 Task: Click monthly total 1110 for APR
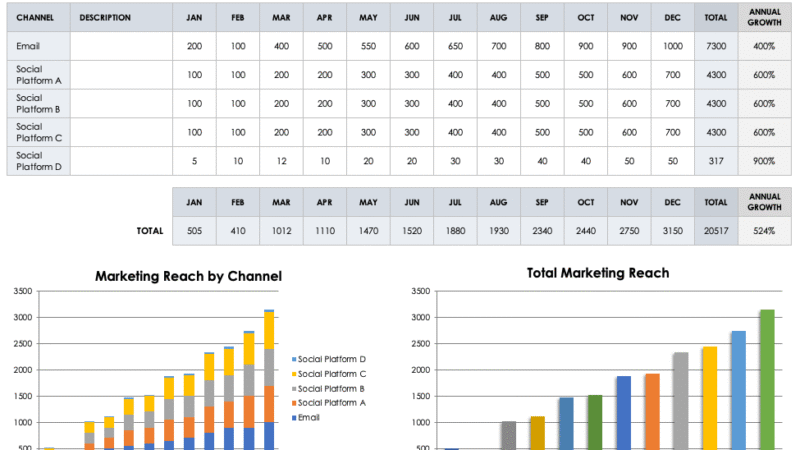click(324, 231)
